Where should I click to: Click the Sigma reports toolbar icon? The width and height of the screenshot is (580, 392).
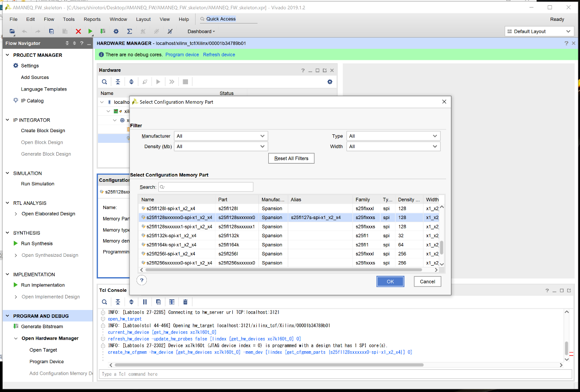click(x=129, y=31)
